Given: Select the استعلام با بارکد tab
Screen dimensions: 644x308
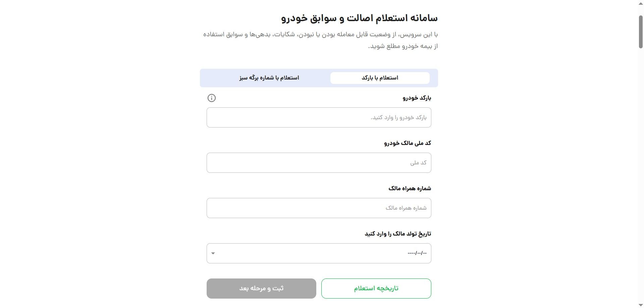Looking at the screenshot, I should coord(380,78).
